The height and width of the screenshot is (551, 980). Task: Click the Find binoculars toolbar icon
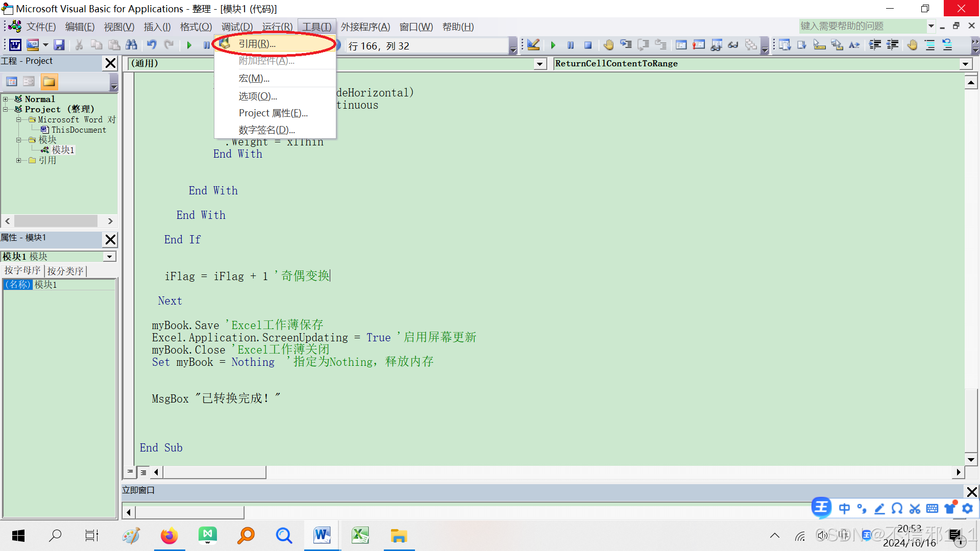[131, 45]
